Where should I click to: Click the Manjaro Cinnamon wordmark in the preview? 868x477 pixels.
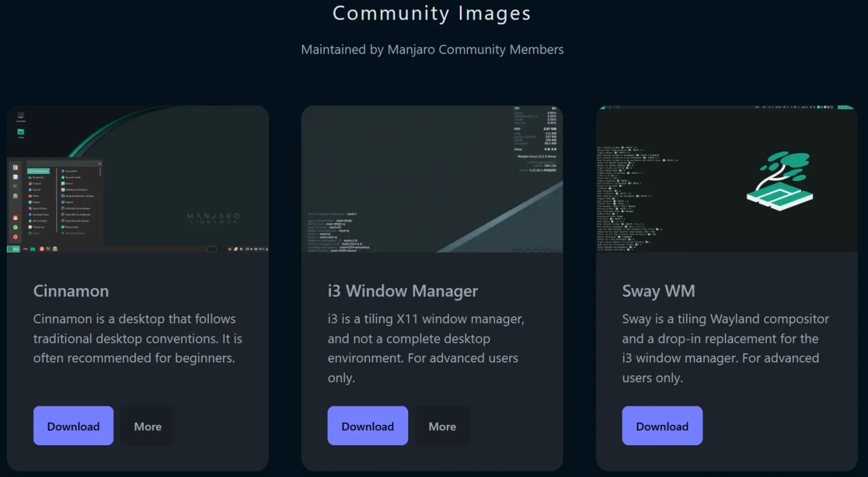click(x=214, y=218)
